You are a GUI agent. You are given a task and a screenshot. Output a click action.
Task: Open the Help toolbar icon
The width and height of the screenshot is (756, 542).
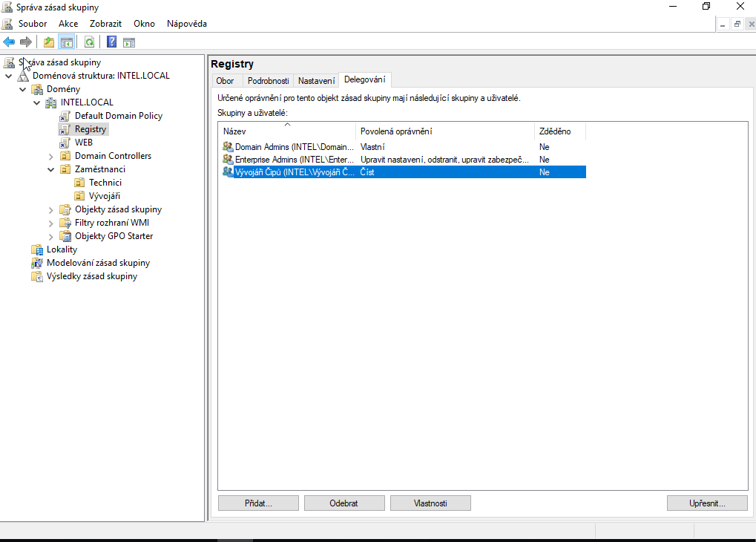tap(111, 42)
